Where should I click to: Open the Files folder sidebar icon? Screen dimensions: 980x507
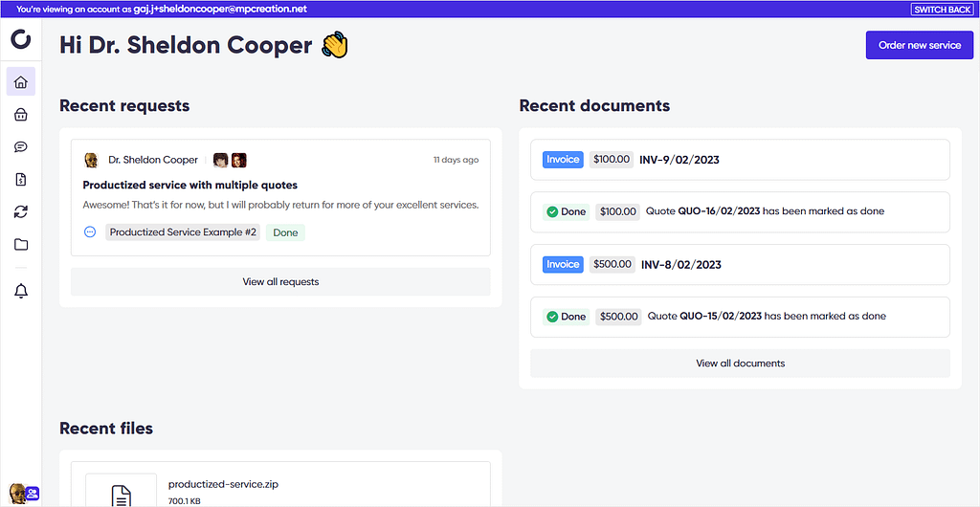pos(21,244)
